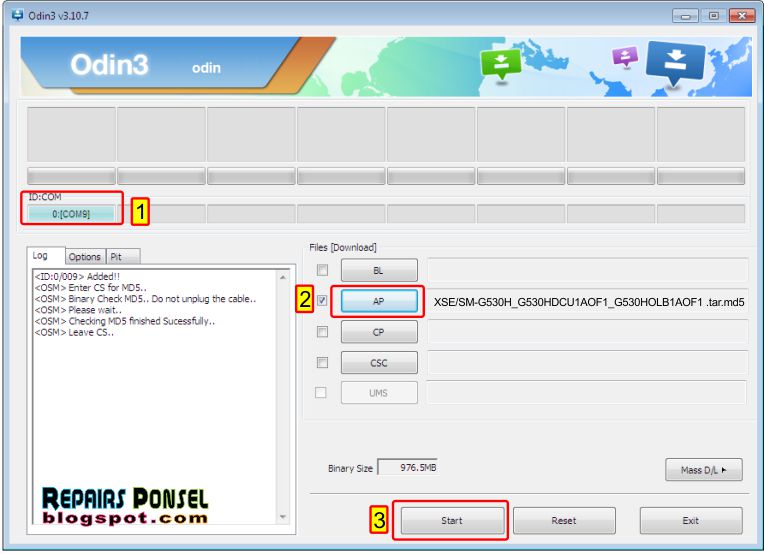Screen dimensions: 764x554
Task: Click 'Enter CS for MD5..' log line
Action: coord(90,287)
